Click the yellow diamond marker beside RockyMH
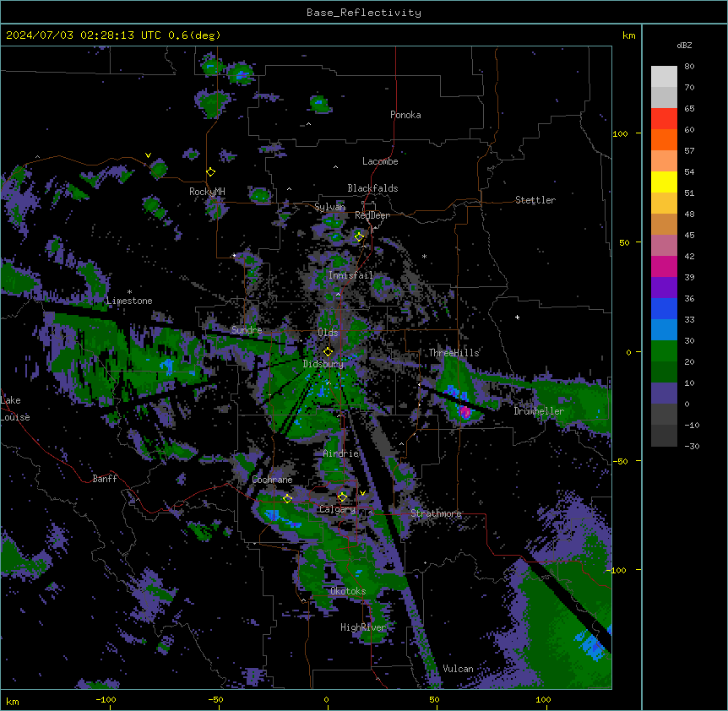Screen dimensions: 728x711 (x=211, y=172)
